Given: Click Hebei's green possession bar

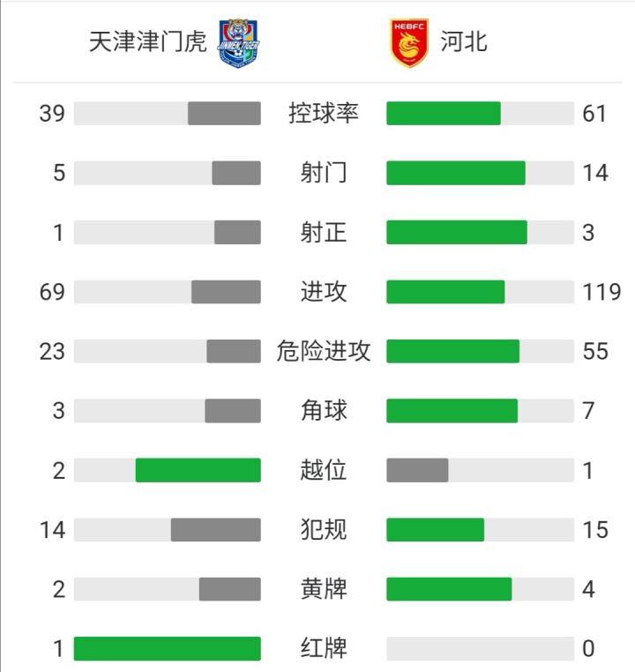Looking at the screenshot, I should pos(443,114).
